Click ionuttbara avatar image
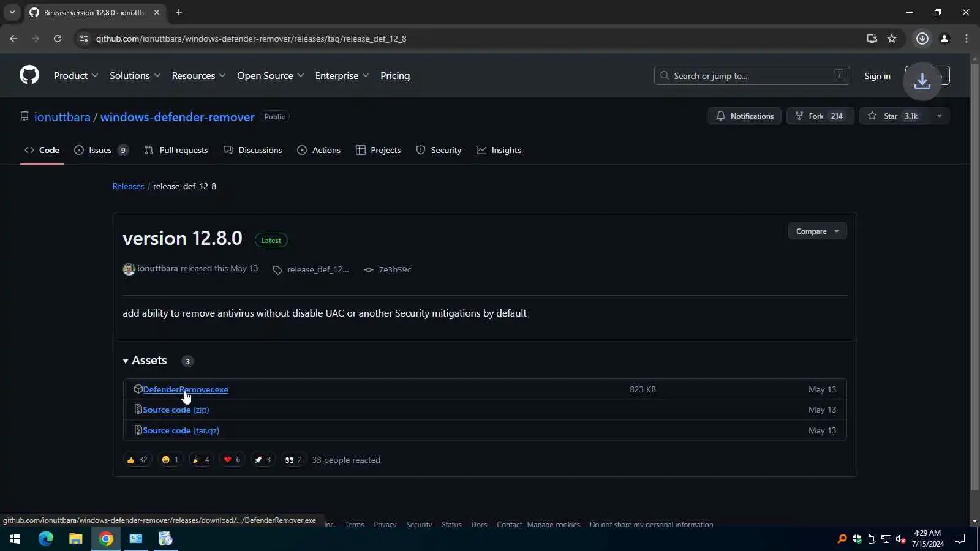The width and height of the screenshot is (980, 551). (129, 269)
